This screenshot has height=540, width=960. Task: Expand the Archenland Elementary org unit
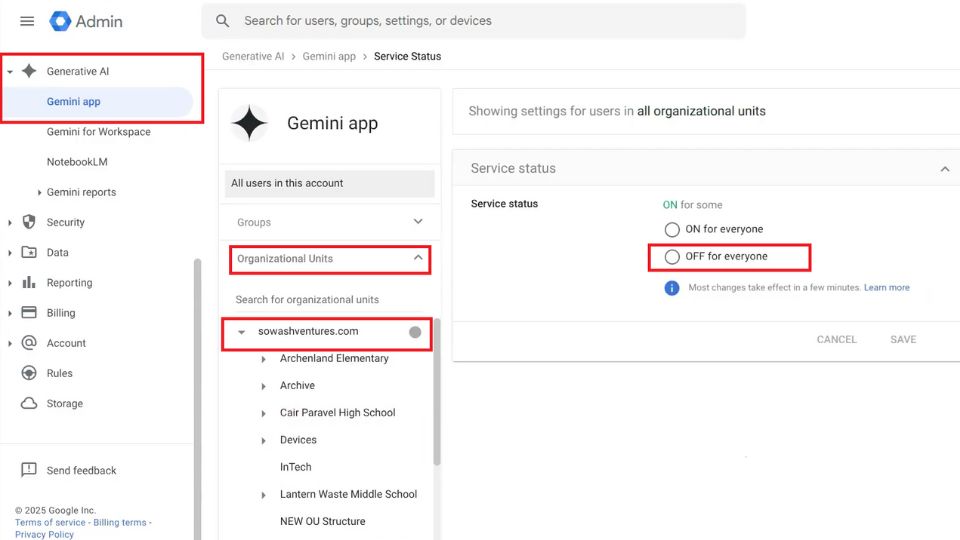(x=264, y=359)
